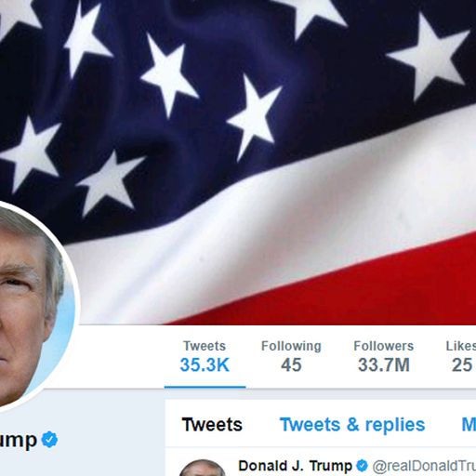Click the 35.3K tweet count number

click(x=205, y=364)
